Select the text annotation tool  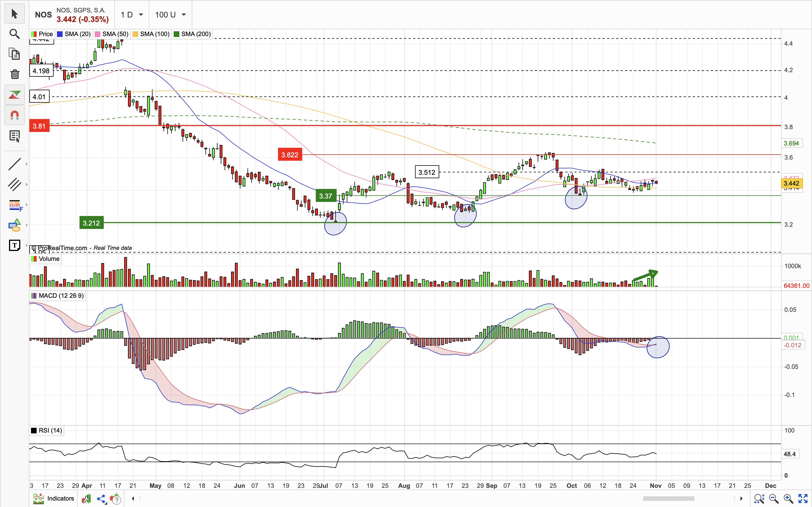14,245
